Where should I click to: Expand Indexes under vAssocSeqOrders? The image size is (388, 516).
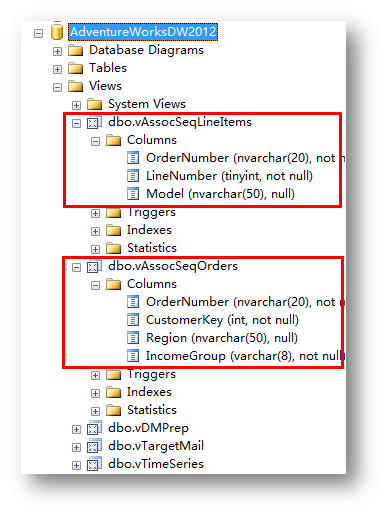tap(95, 393)
